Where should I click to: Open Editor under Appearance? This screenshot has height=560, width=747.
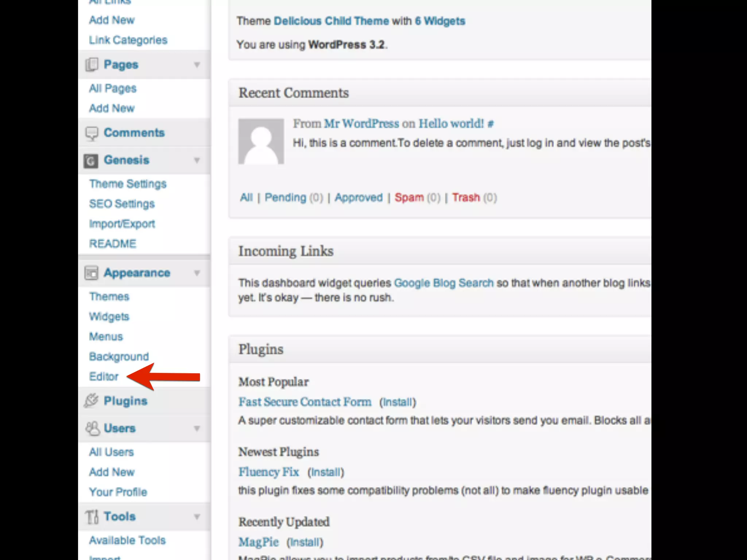(x=104, y=376)
